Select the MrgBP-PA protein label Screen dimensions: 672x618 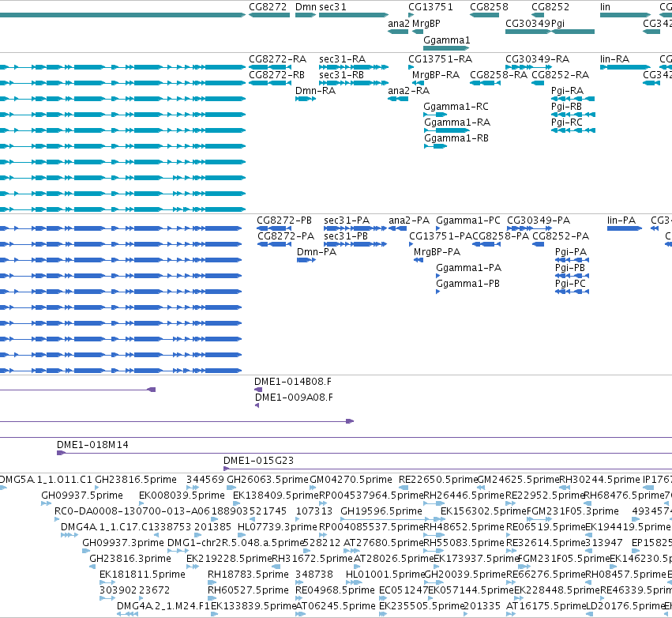tap(437, 252)
